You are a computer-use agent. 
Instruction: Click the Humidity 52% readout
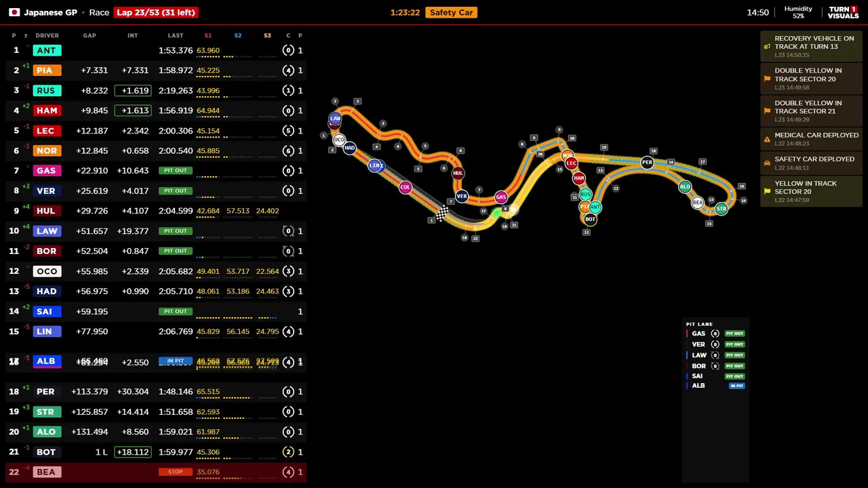798,12
